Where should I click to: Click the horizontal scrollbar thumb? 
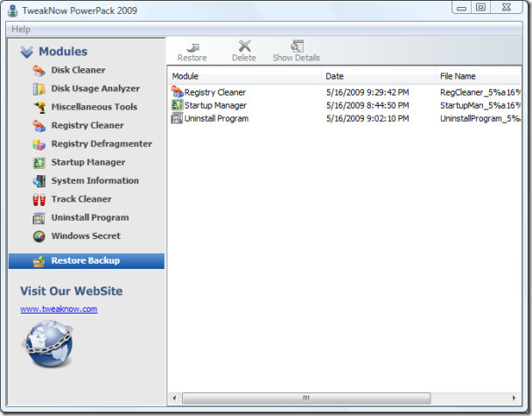[306, 398]
